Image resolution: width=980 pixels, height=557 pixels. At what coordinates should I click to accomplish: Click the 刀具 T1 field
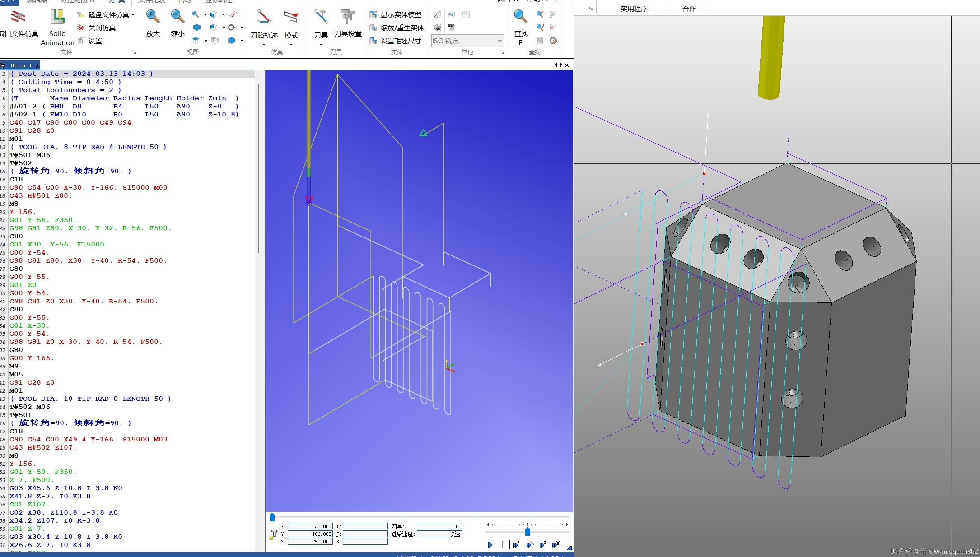point(439,526)
